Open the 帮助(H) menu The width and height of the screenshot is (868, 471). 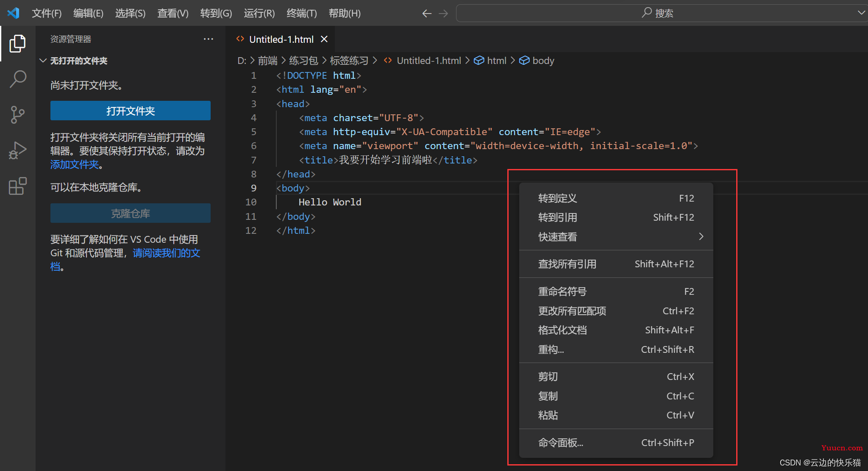click(x=345, y=13)
